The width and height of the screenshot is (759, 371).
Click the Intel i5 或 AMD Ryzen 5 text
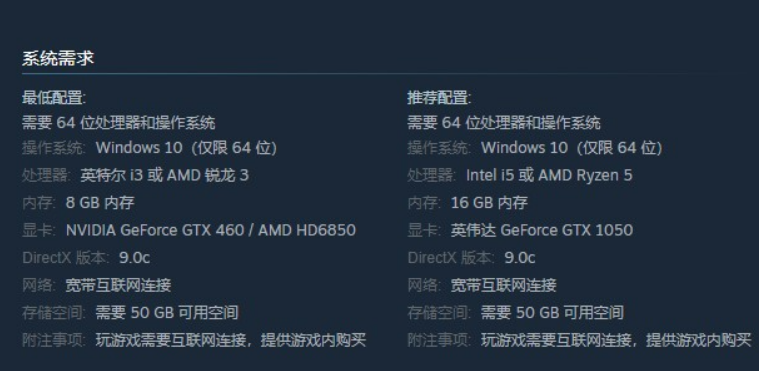549,175
